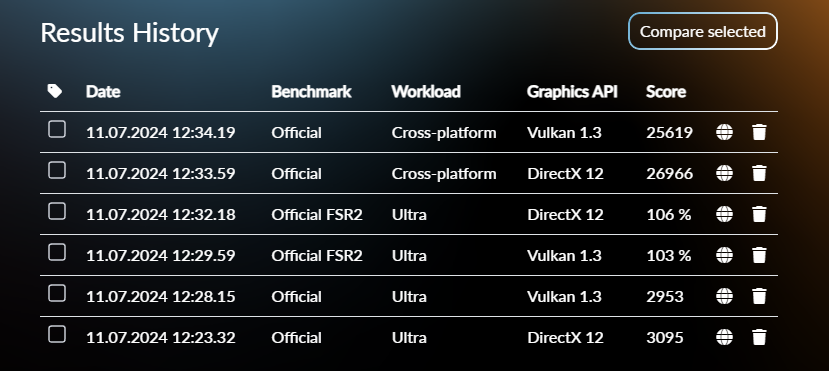Open the globe icon for the 25619 result
The image size is (829, 371).
724,132
